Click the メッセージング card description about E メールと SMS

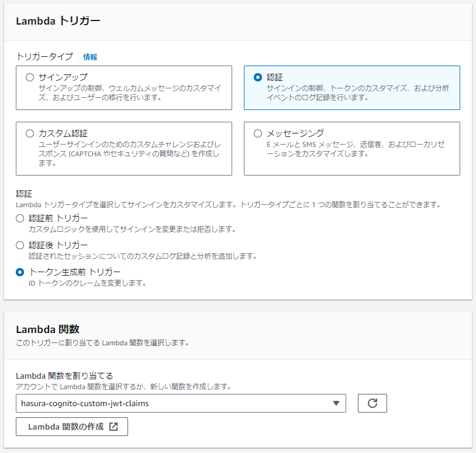tap(356, 149)
